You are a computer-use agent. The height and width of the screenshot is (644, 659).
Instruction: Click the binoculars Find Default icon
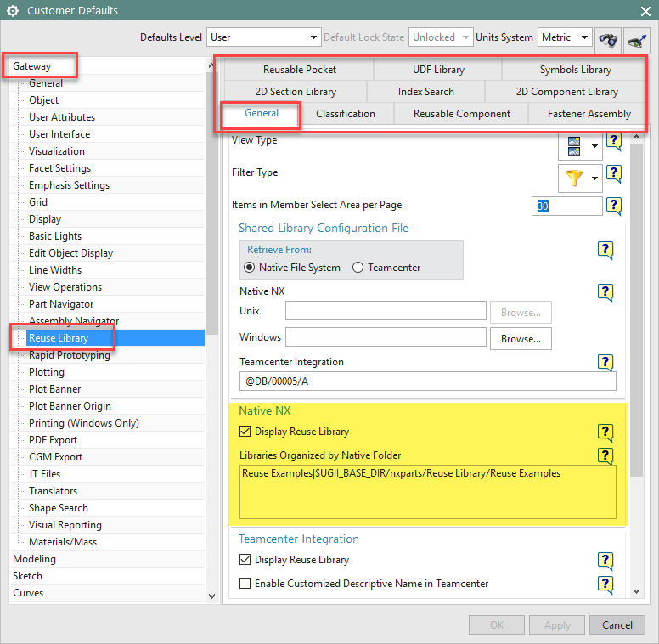tap(608, 40)
